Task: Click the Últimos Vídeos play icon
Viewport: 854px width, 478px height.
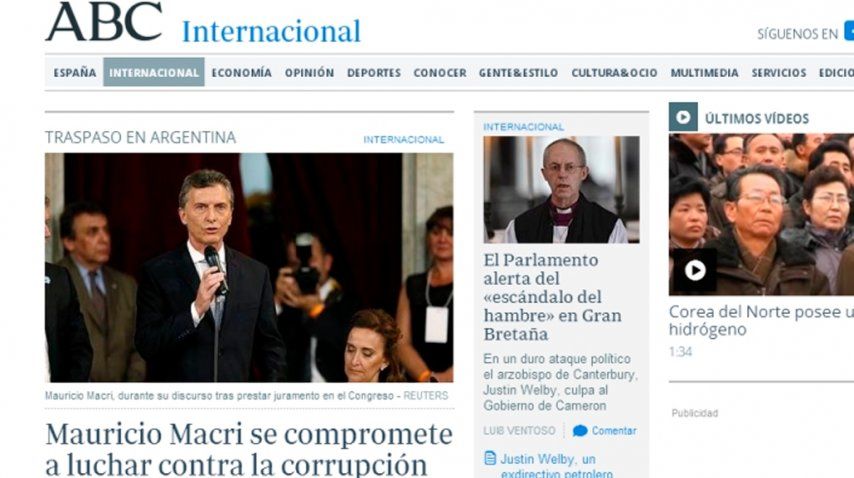Action: [x=683, y=117]
